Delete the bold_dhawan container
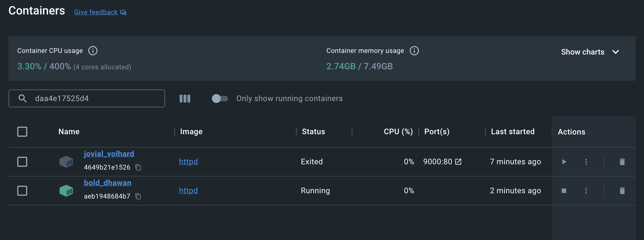 (x=622, y=191)
